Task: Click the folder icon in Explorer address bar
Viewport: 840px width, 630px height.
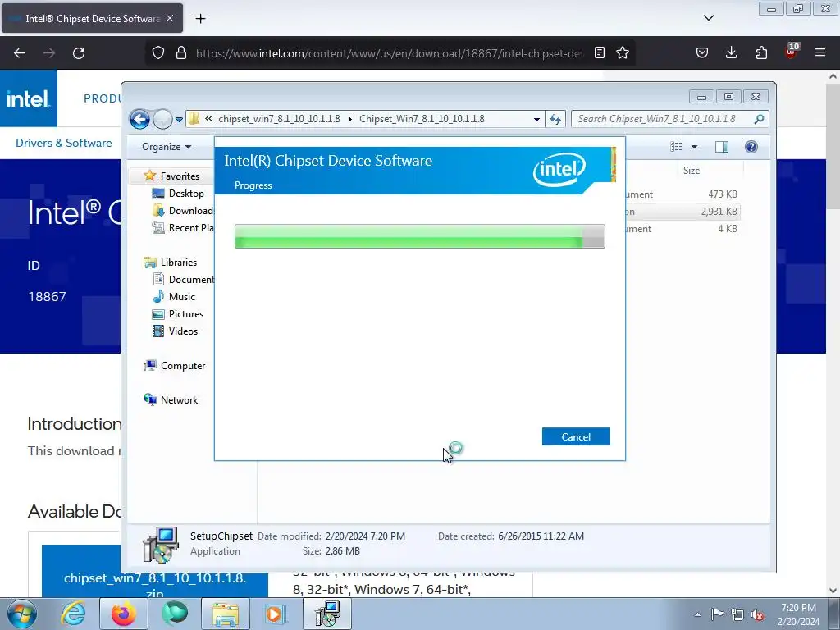Action: coord(194,118)
